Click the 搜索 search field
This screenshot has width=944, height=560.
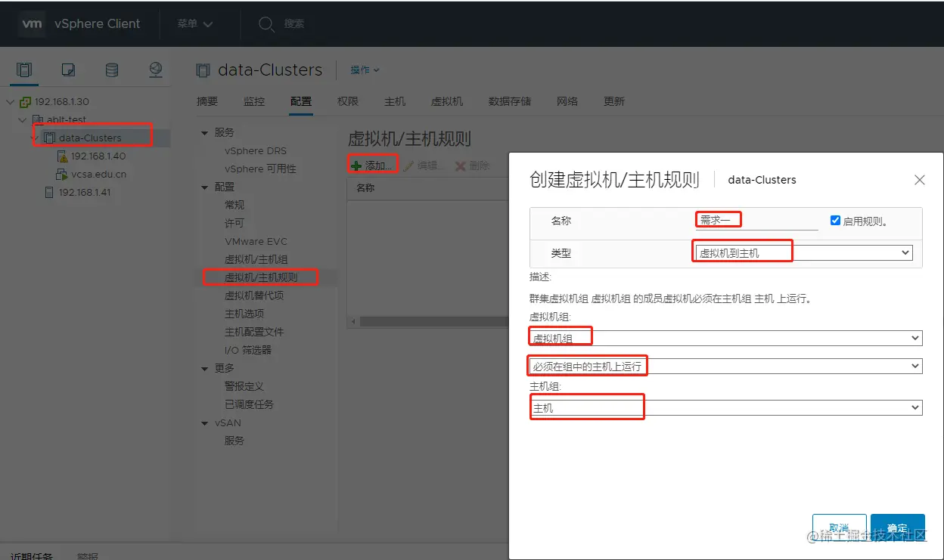[294, 24]
